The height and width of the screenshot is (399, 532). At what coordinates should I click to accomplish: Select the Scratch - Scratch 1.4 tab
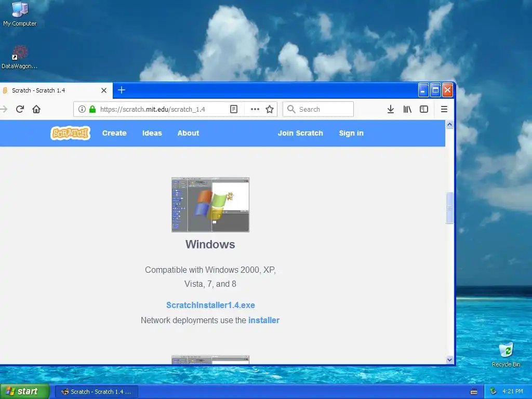pos(56,90)
